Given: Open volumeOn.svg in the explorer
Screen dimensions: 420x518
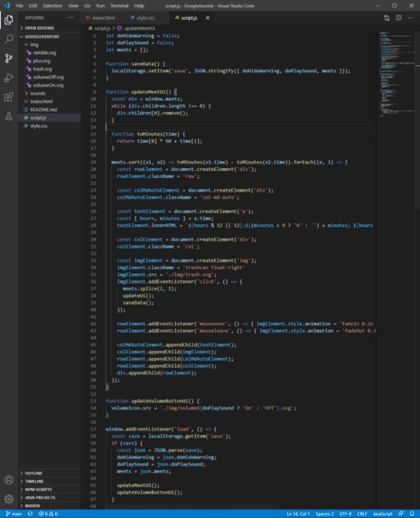Looking at the screenshot, I should (48, 85).
